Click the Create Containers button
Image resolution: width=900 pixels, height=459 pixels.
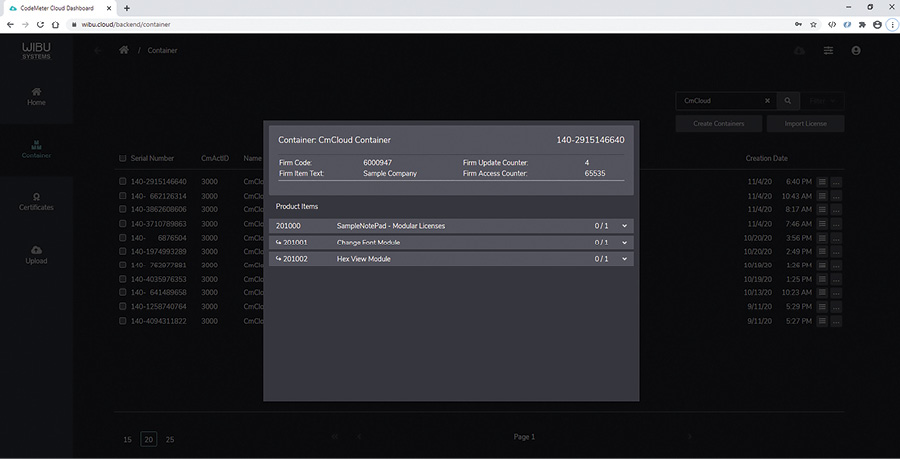pos(719,123)
